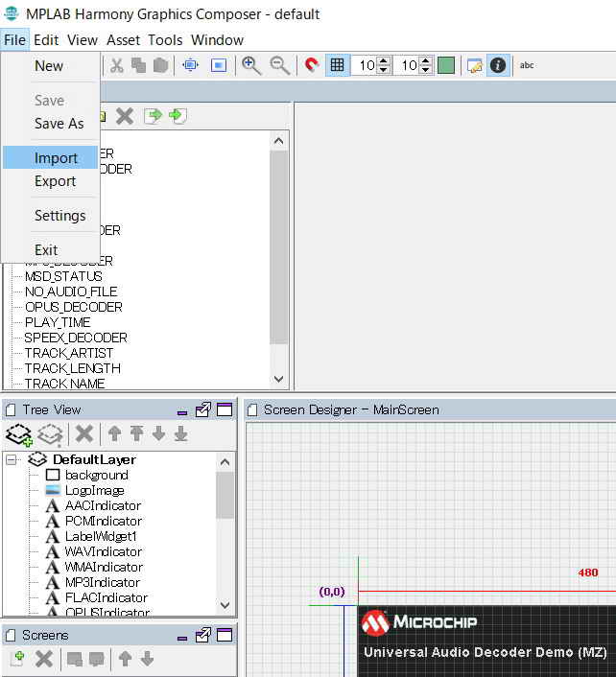Click the X delete icon in strings panel
The width and height of the screenshot is (616, 677).
pyautogui.click(x=125, y=116)
